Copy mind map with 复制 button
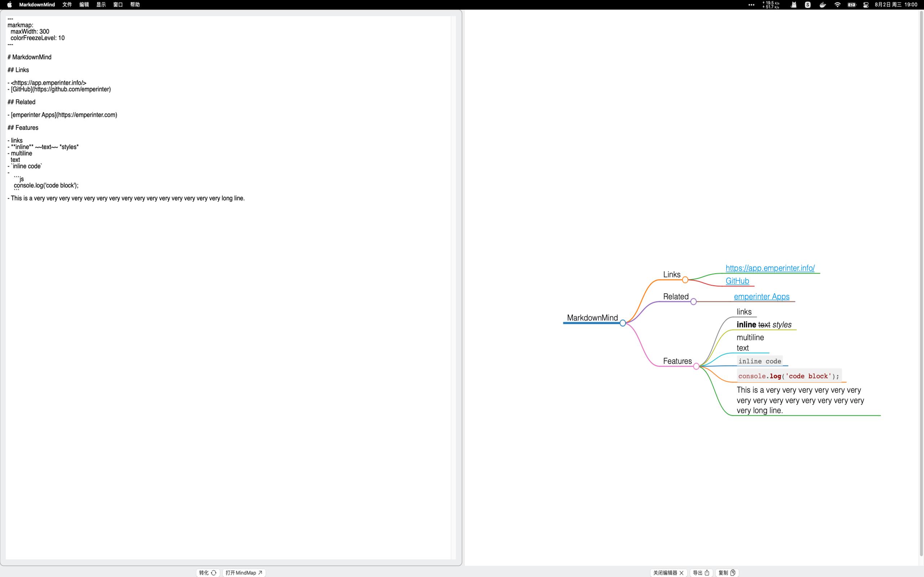 [x=727, y=572]
